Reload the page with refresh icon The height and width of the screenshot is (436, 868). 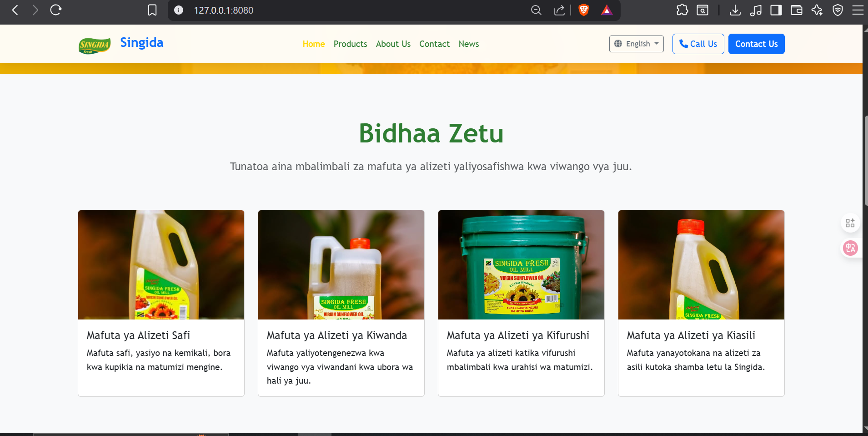[55, 10]
